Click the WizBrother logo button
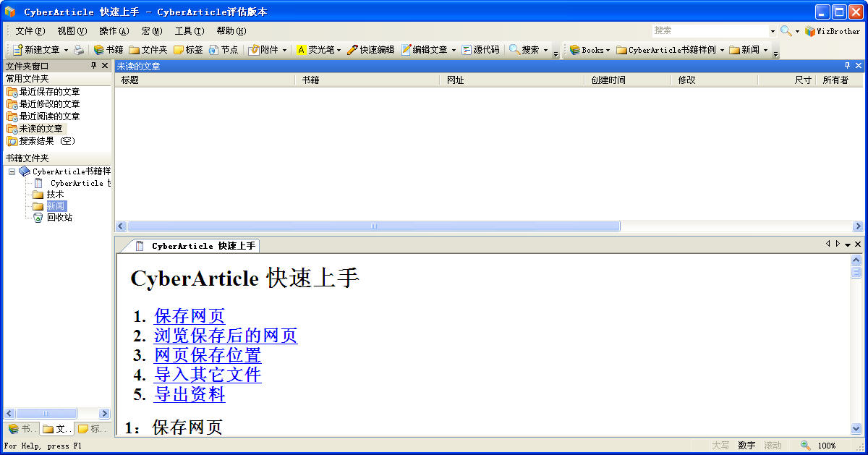The width and height of the screenshot is (868, 455). point(833,31)
